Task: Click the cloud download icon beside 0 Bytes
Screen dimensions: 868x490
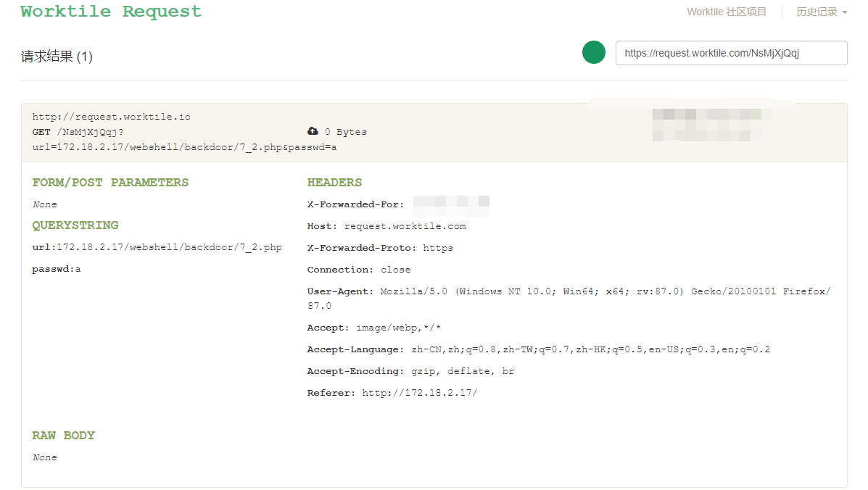Action: pyautogui.click(x=313, y=131)
